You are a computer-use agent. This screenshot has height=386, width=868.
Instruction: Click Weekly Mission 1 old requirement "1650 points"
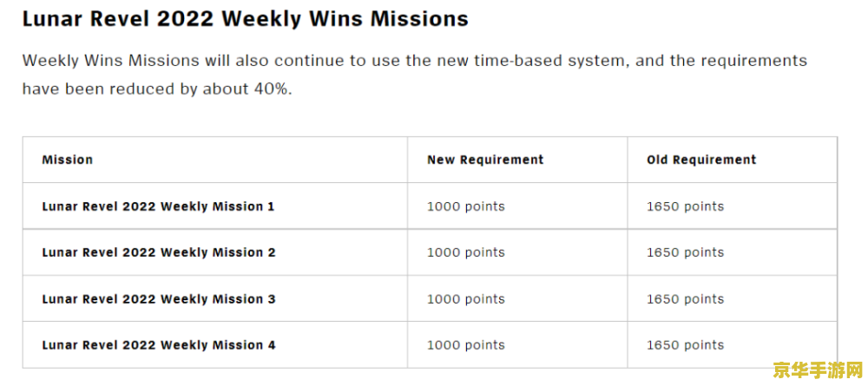(685, 206)
